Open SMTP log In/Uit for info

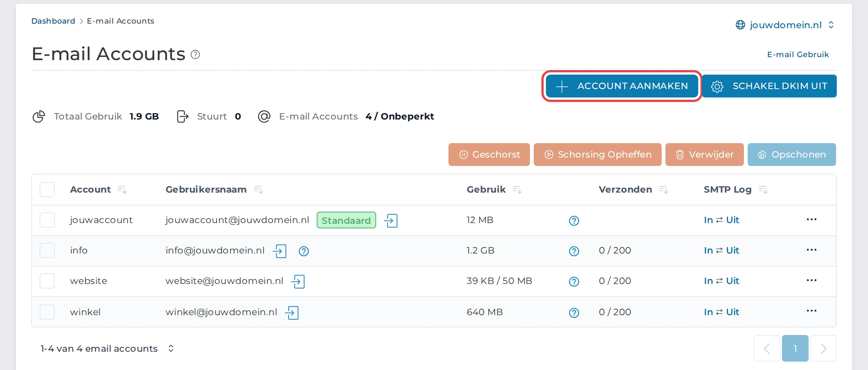click(x=721, y=250)
